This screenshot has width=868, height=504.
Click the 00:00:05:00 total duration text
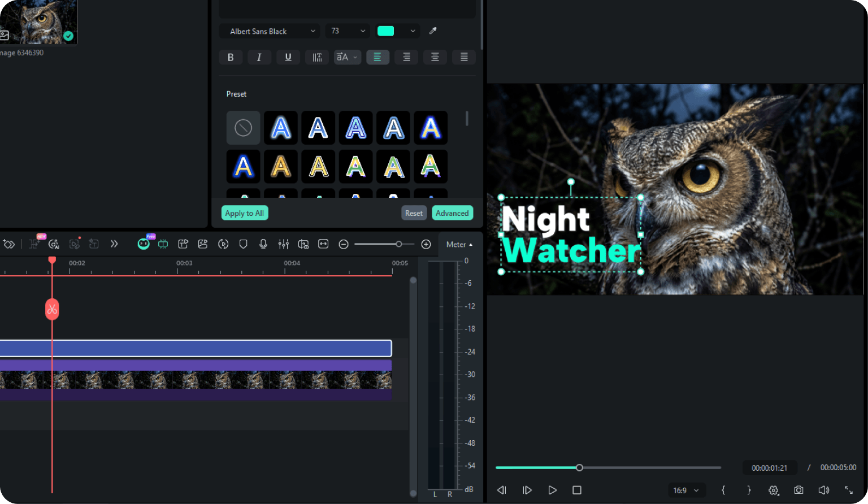point(838,468)
